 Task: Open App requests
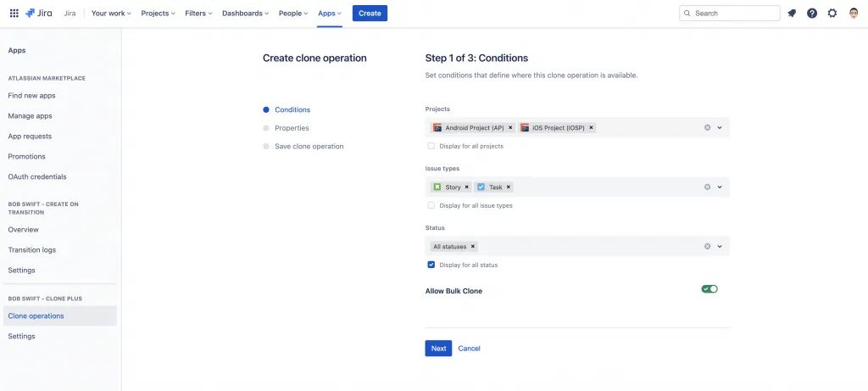30,137
